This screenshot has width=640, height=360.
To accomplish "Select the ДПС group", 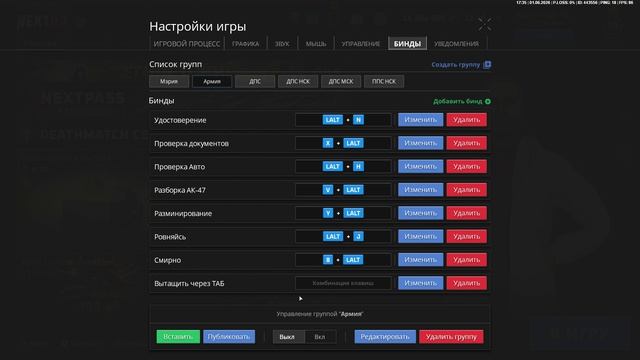I will pos(255,81).
